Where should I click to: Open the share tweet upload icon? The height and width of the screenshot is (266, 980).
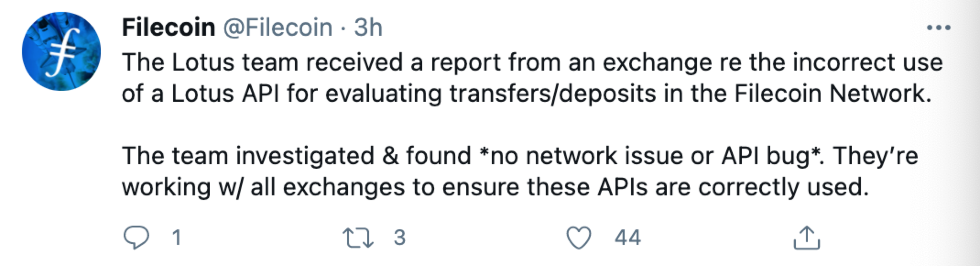point(806,238)
